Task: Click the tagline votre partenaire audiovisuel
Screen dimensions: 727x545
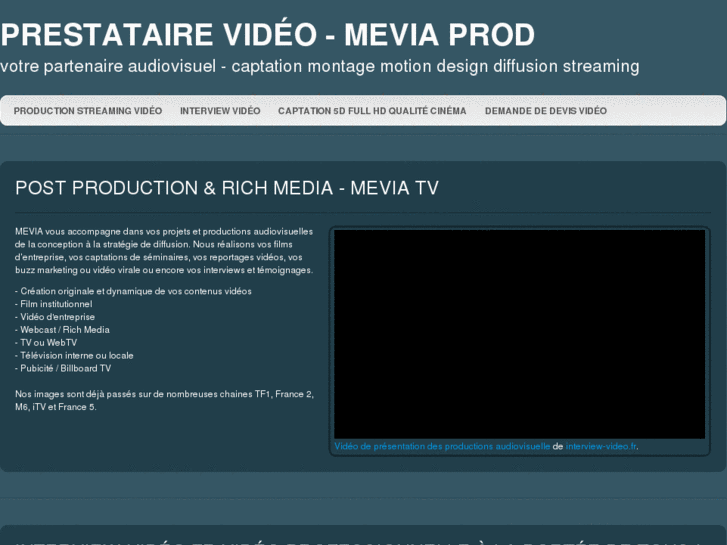Action: (319, 66)
